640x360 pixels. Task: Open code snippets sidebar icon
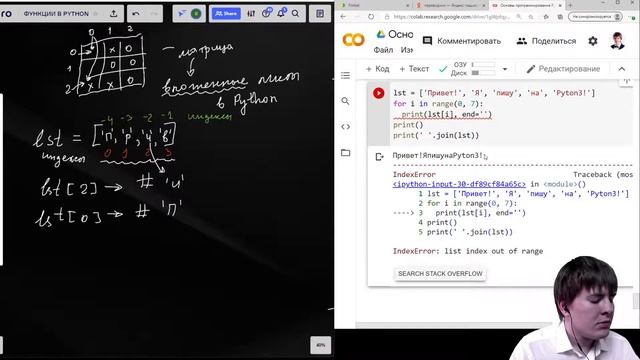345,127
